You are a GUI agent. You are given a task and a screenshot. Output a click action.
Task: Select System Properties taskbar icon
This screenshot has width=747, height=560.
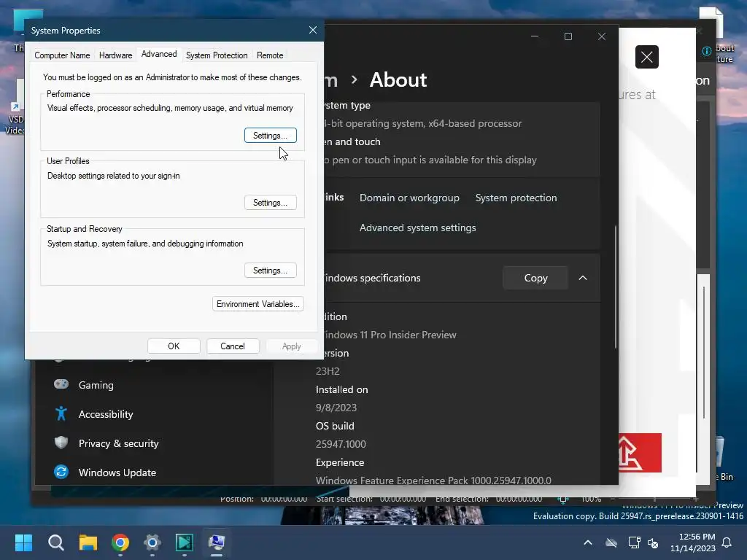pyautogui.click(x=217, y=542)
